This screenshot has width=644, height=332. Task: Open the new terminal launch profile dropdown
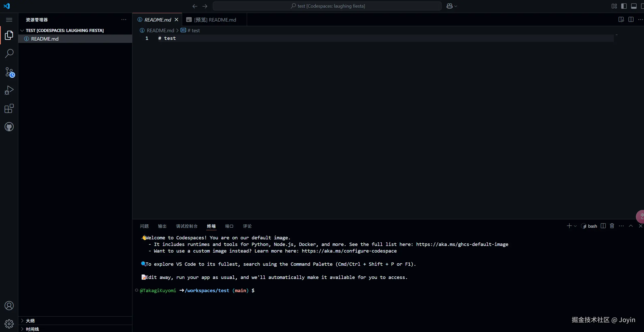[575, 226]
